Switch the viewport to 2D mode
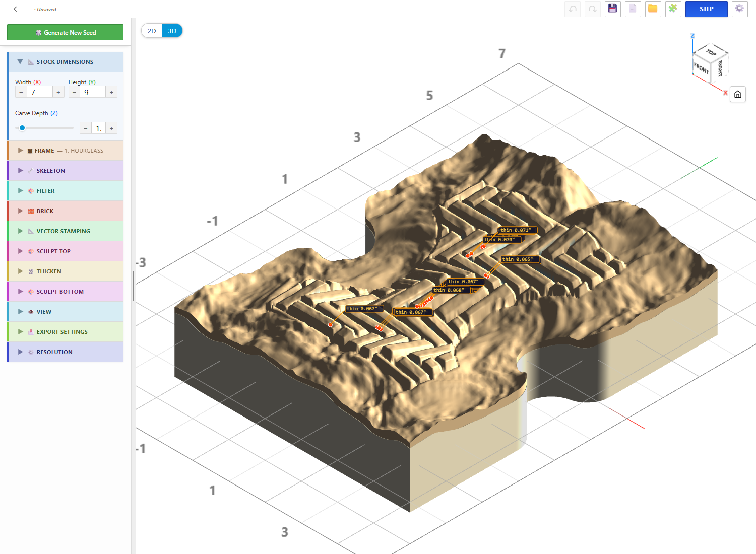The image size is (756, 554). pos(152,31)
